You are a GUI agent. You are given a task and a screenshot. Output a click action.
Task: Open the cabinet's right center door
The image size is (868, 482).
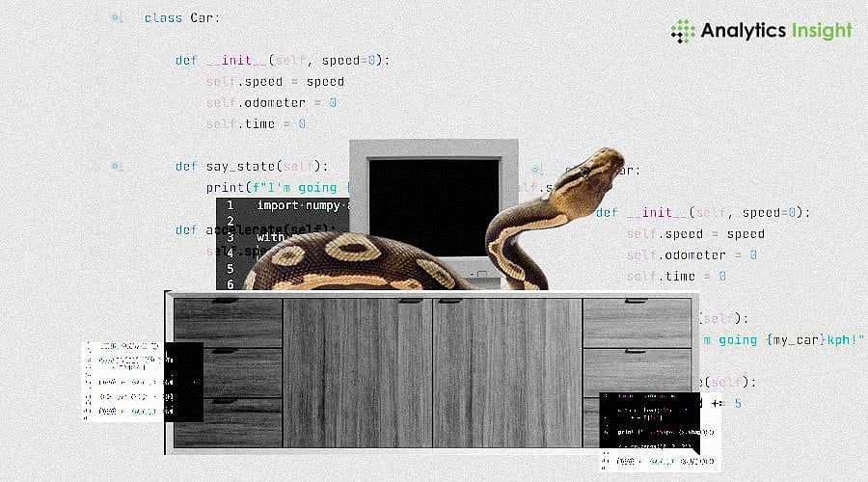tap(507, 372)
